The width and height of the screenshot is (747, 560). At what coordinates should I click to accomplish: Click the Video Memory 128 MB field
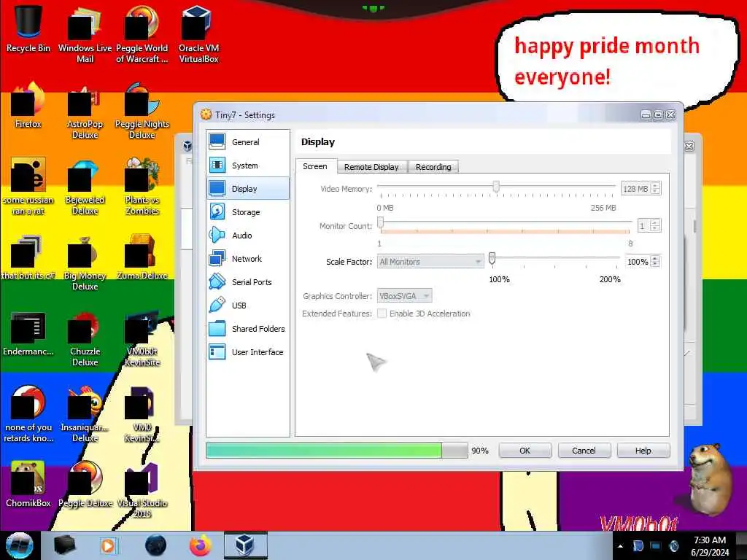coord(635,189)
